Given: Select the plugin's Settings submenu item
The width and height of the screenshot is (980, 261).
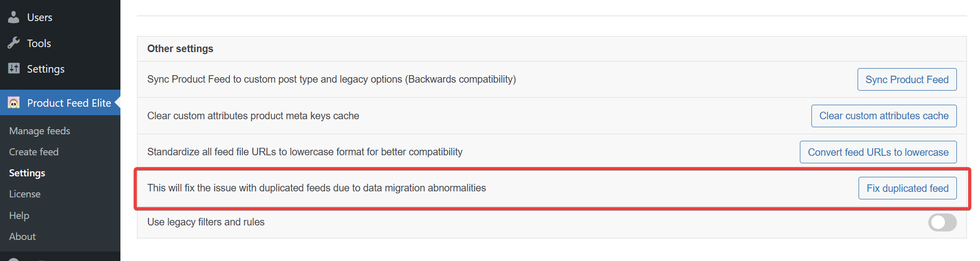Looking at the screenshot, I should click(x=27, y=173).
